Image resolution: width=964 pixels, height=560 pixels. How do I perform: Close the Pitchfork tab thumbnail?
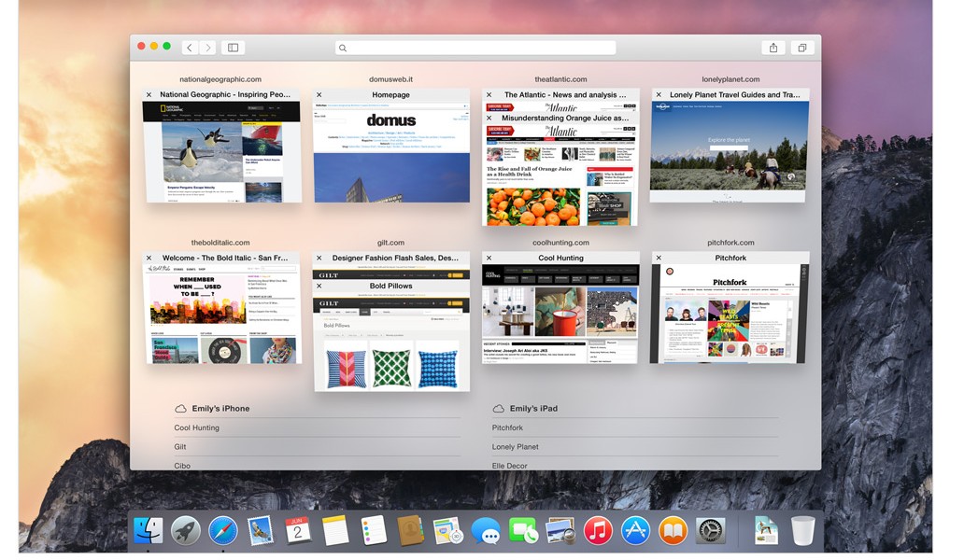pos(658,258)
